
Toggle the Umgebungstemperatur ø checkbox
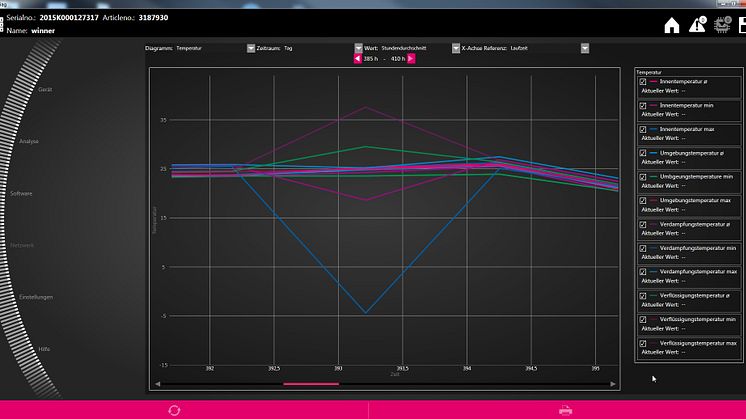[x=643, y=153]
